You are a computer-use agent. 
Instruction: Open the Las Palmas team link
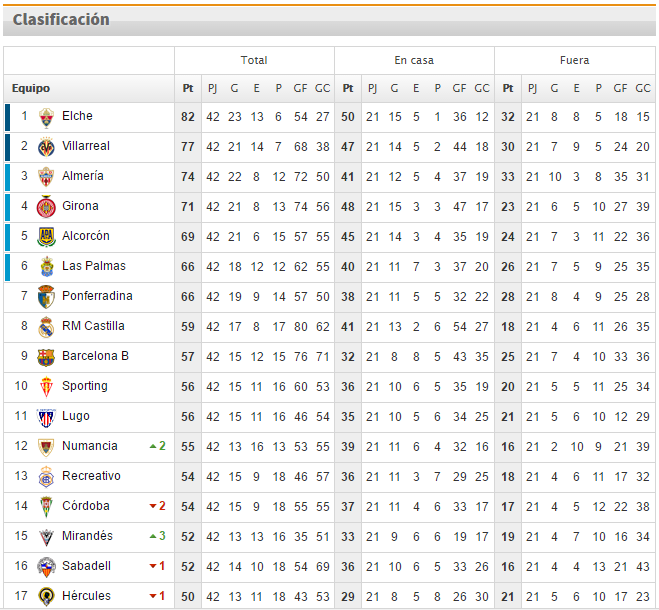tap(94, 266)
